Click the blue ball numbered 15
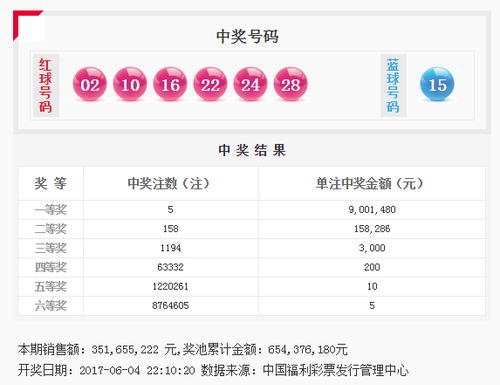Image resolution: width=500 pixels, height=385 pixels. click(437, 84)
